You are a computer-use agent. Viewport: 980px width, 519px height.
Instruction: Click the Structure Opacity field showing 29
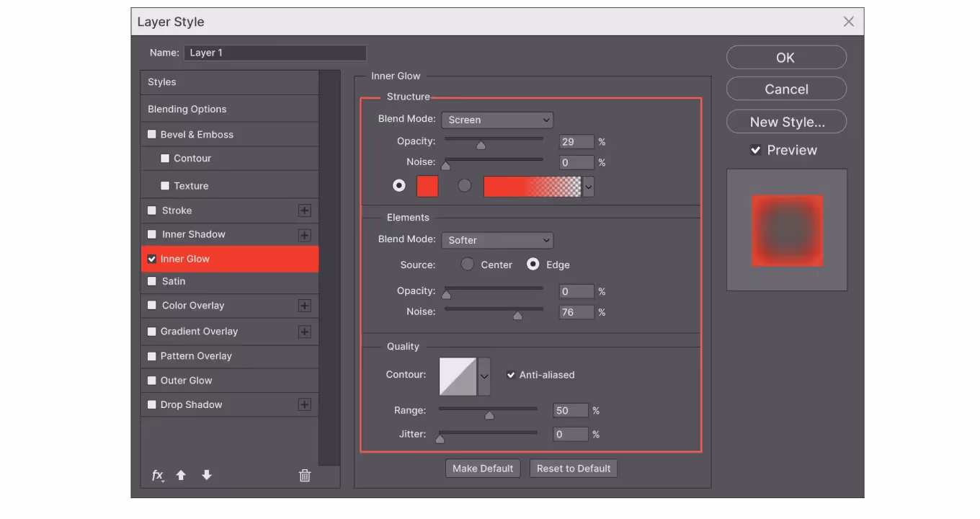[577, 142]
